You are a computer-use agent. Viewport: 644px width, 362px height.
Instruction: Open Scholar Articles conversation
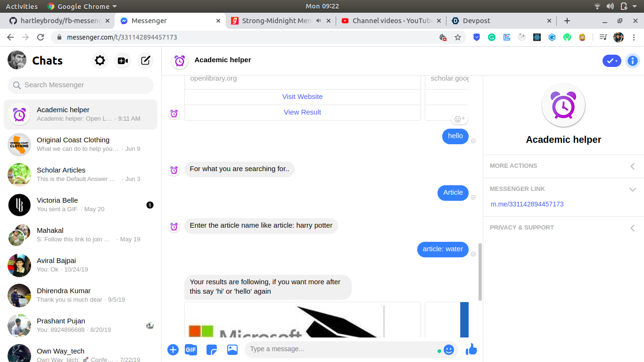pos(81,174)
